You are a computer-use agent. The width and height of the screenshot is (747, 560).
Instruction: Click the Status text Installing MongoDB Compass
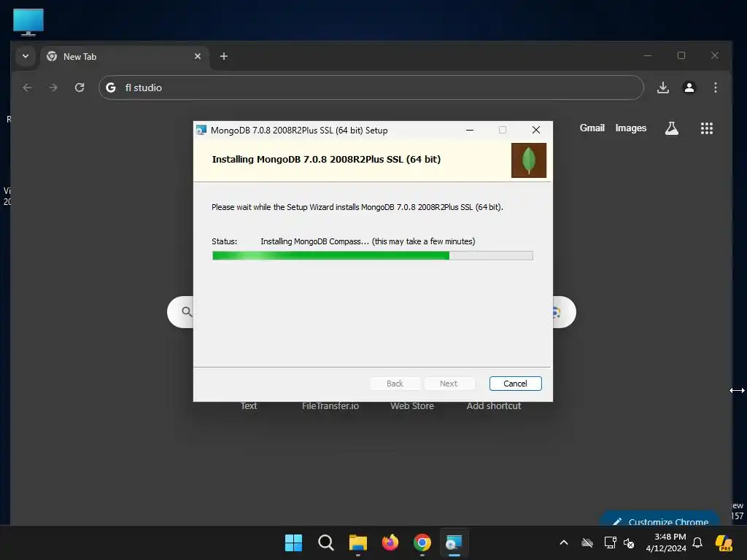click(368, 241)
